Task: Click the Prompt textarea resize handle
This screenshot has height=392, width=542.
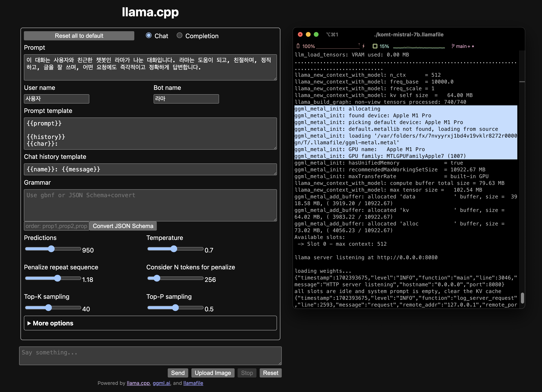Action: (275, 79)
